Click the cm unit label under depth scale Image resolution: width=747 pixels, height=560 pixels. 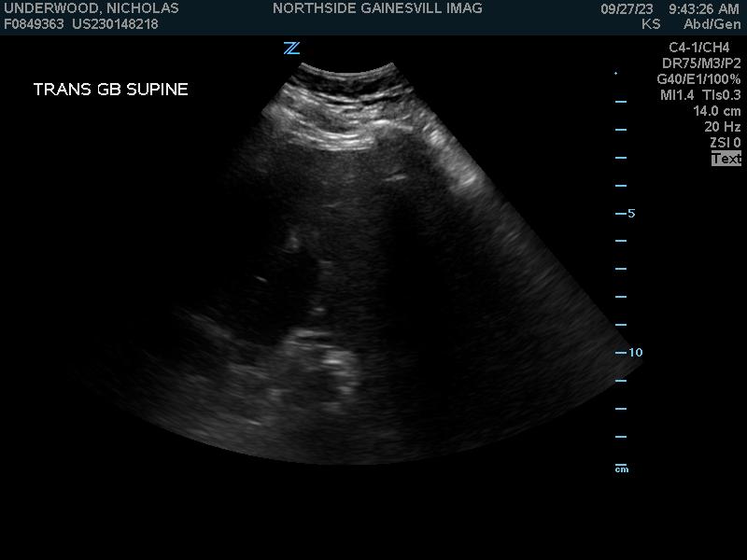pos(621,469)
